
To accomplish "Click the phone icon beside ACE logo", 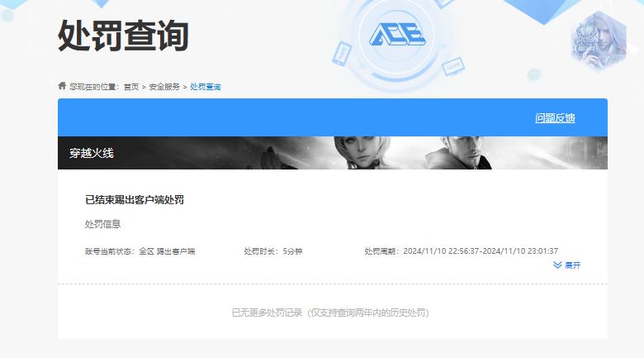I will [x=342, y=54].
